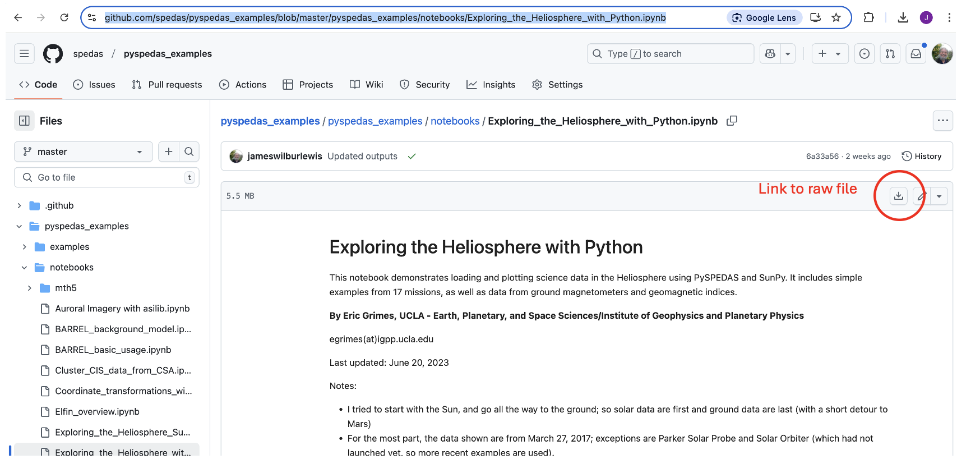Open the GitHub hamburger navigation menu

[24, 53]
